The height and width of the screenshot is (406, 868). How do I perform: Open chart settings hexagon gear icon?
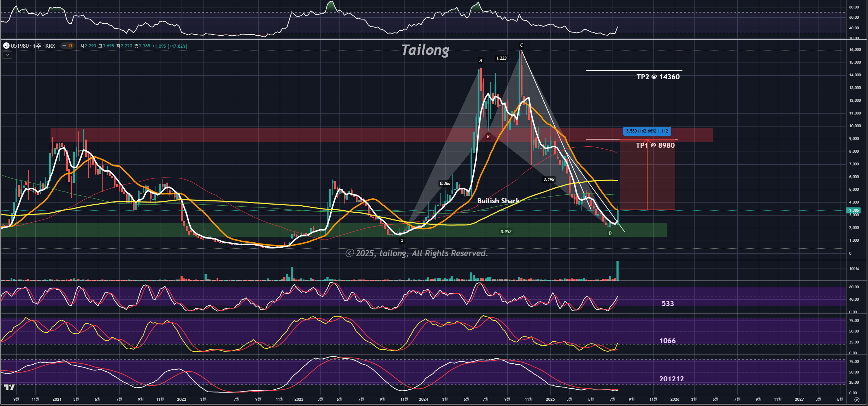point(856,400)
